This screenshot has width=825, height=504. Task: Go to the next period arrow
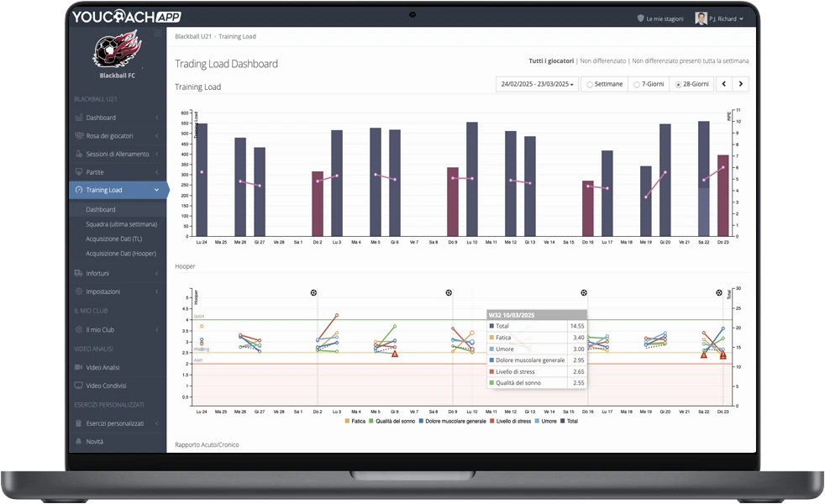pyautogui.click(x=740, y=84)
